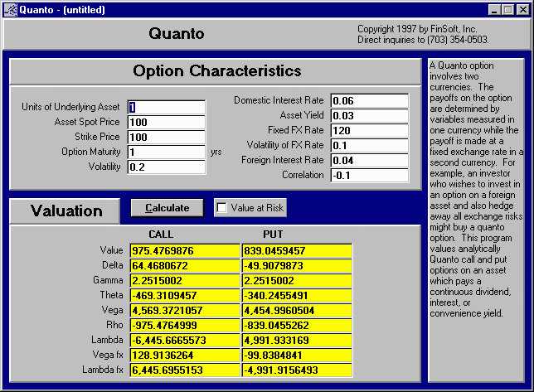The height and width of the screenshot is (392, 534).
Task: Select the Strike Price input field
Action: [167, 137]
